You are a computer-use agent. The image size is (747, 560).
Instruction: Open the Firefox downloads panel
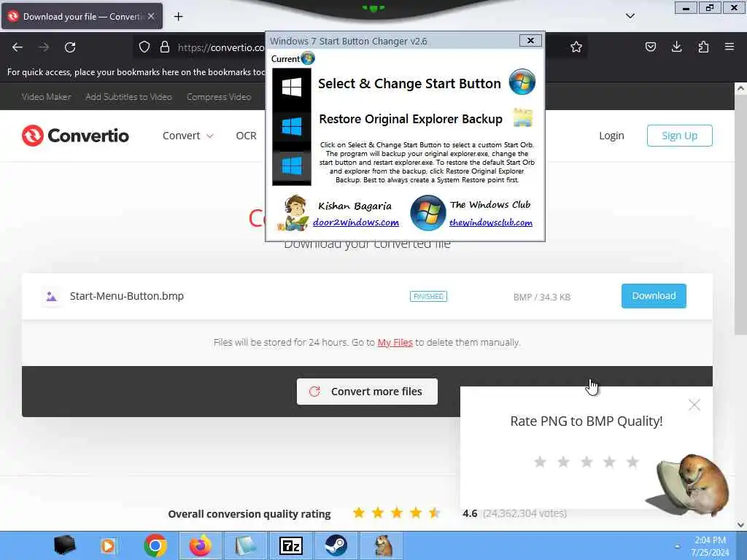[676, 47]
